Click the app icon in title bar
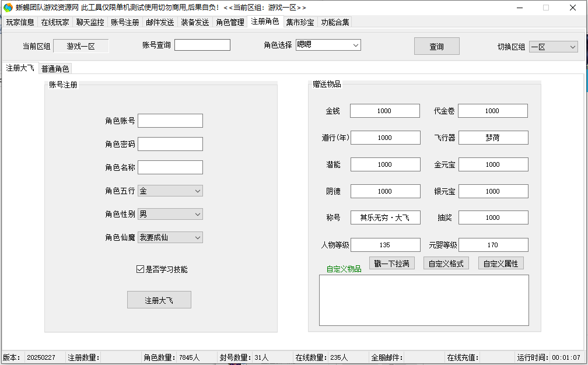The width and height of the screenshot is (588, 365). point(8,8)
